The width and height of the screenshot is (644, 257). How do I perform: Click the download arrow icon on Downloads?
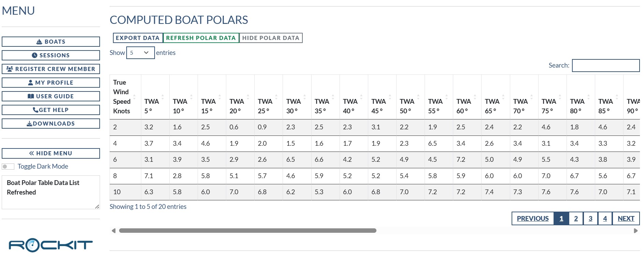29,124
